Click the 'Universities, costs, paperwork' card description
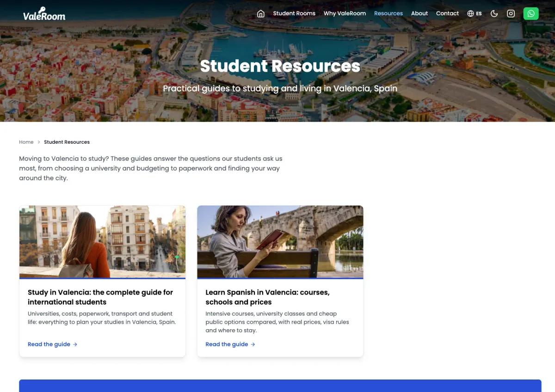This screenshot has height=392, width=555. point(102,318)
